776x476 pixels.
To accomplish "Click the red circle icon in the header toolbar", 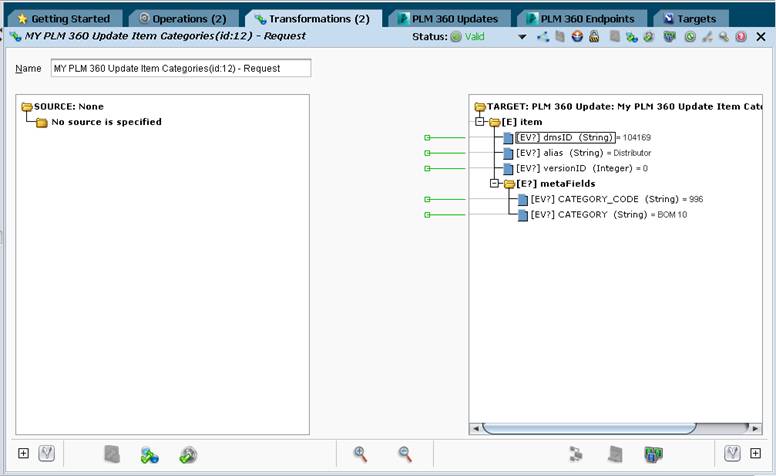I will pos(741,36).
